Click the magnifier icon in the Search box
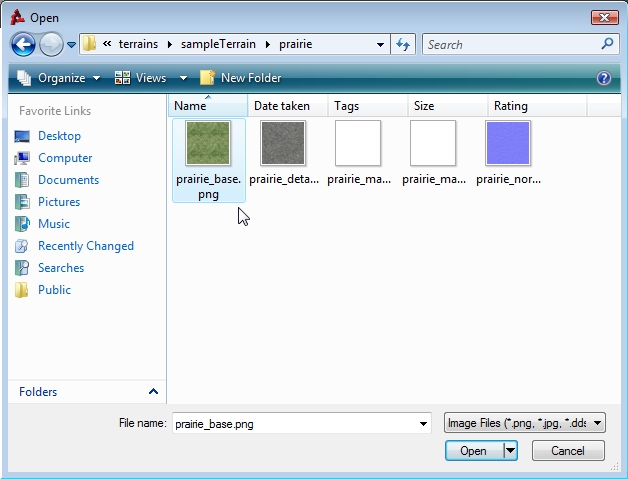This screenshot has height=479, width=628. pyautogui.click(x=607, y=44)
